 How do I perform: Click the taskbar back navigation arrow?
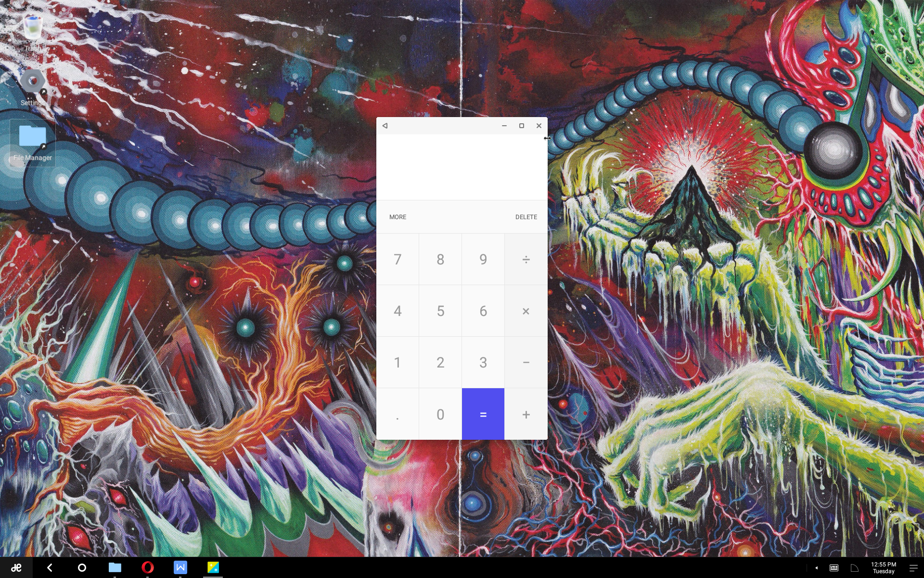click(x=50, y=568)
